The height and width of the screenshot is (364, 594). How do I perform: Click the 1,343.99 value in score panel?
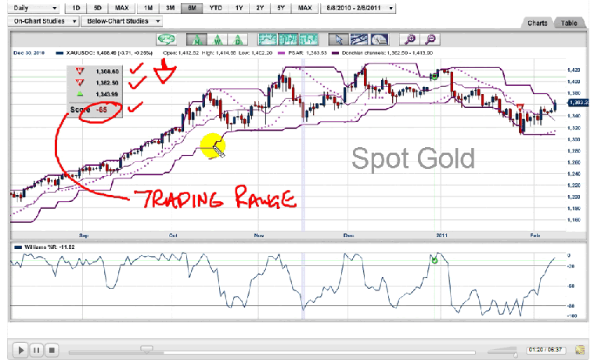click(x=107, y=94)
